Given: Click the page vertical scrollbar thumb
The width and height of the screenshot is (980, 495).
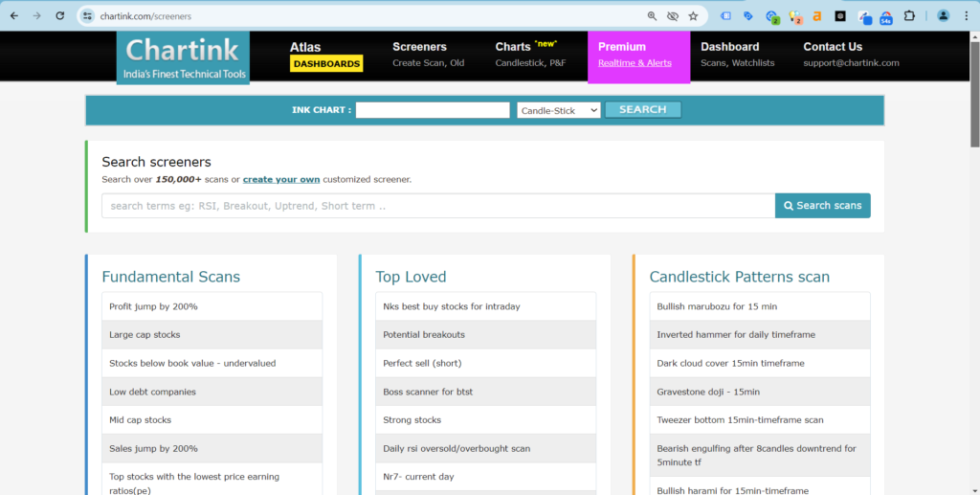Looking at the screenshot, I should (x=974, y=95).
